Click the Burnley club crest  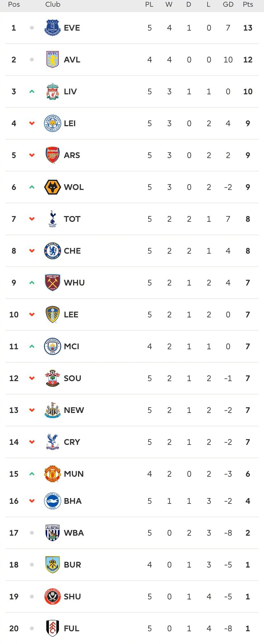(52, 565)
